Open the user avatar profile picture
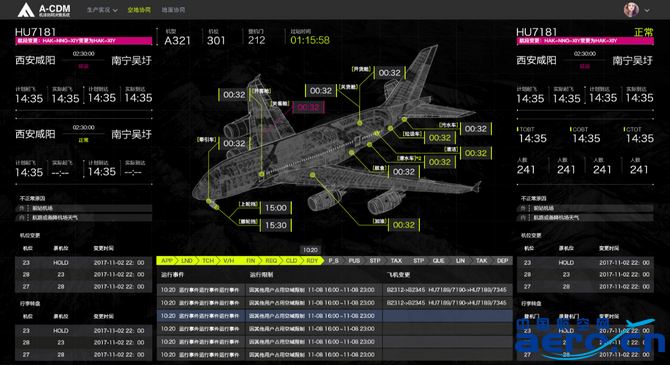The width and height of the screenshot is (670, 365). click(x=631, y=9)
